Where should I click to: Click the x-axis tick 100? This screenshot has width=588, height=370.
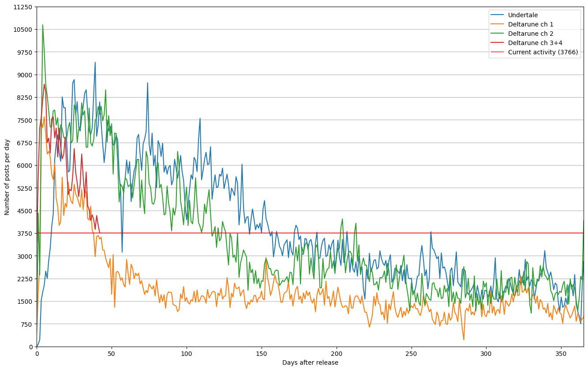(187, 354)
